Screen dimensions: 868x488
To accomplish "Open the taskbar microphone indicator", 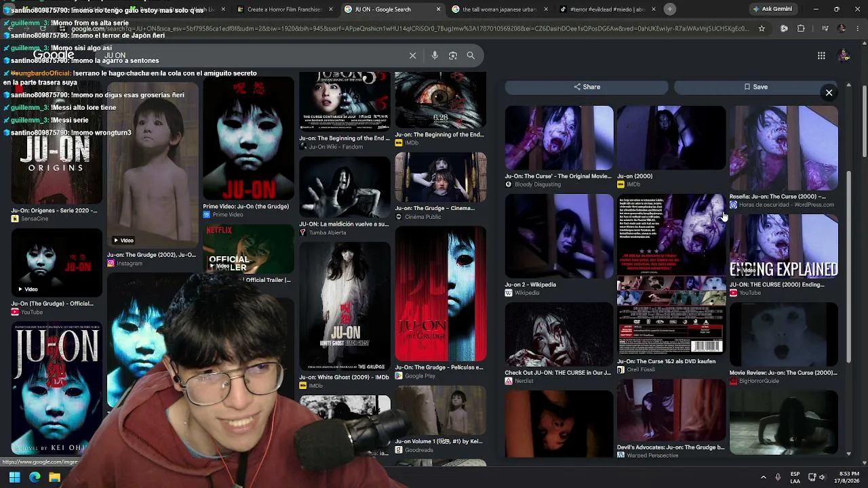I will pos(778,477).
